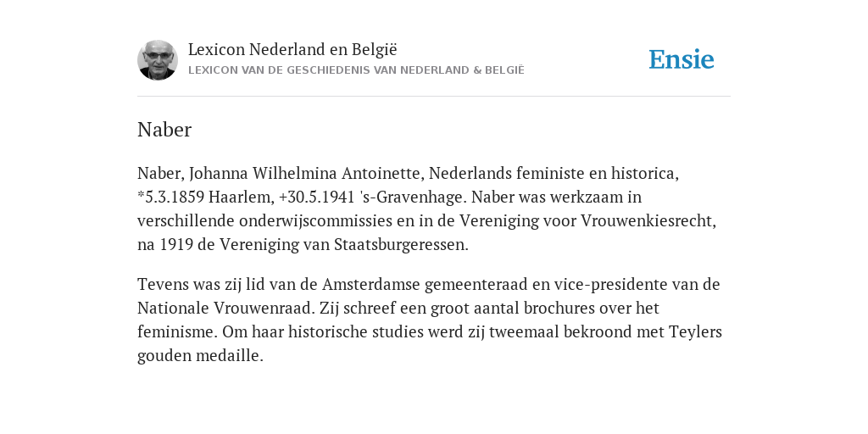Viewport: 868px width, 434px height.
Task: Click the words Nationale Vrouwenraad
Action: 225,309
